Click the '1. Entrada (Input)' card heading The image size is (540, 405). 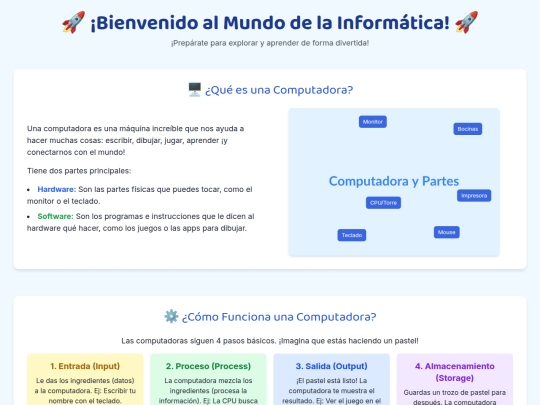pyautogui.click(x=85, y=366)
